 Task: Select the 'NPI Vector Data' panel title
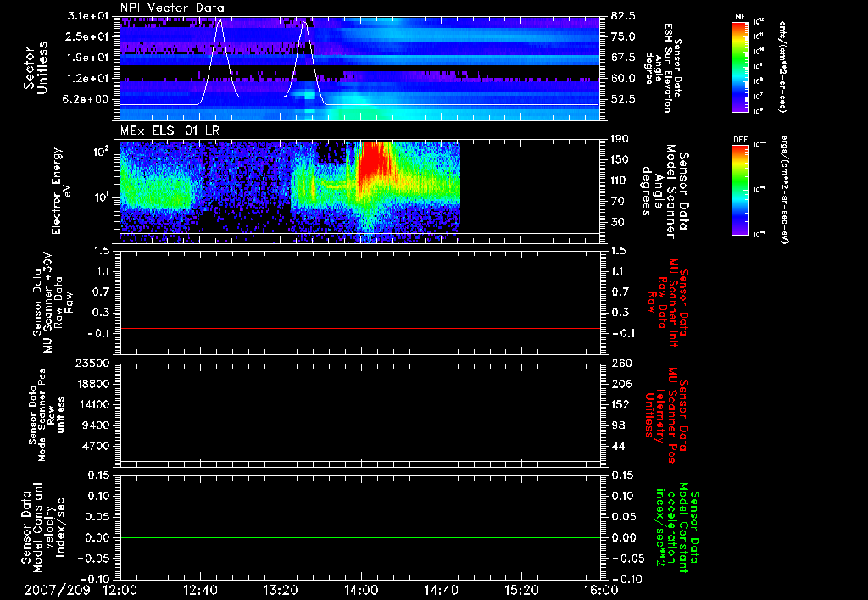(x=172, y=8)
